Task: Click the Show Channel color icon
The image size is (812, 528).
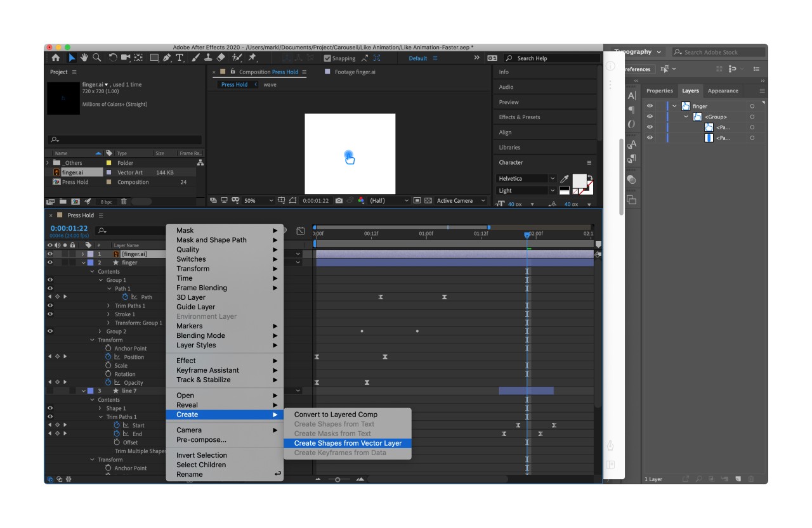Action: point(361,200)
